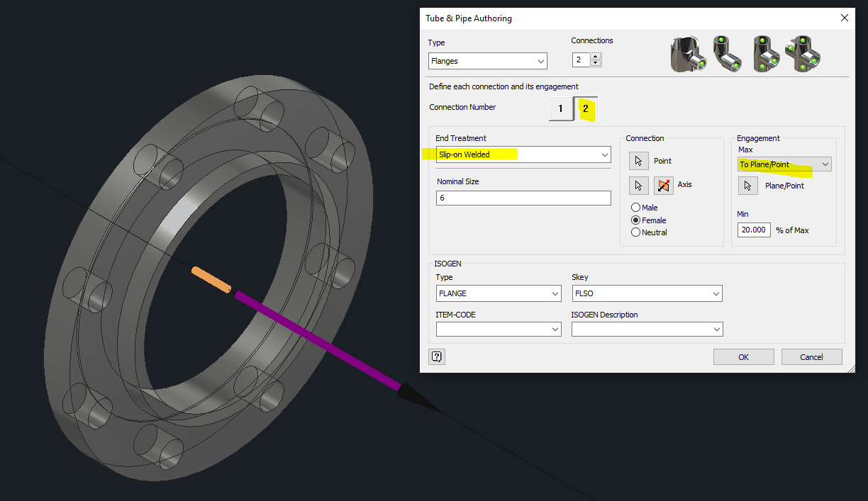This screenshot has height=501, width=868.
Task: Open the help question mark icon
Action: coord(437,356)
